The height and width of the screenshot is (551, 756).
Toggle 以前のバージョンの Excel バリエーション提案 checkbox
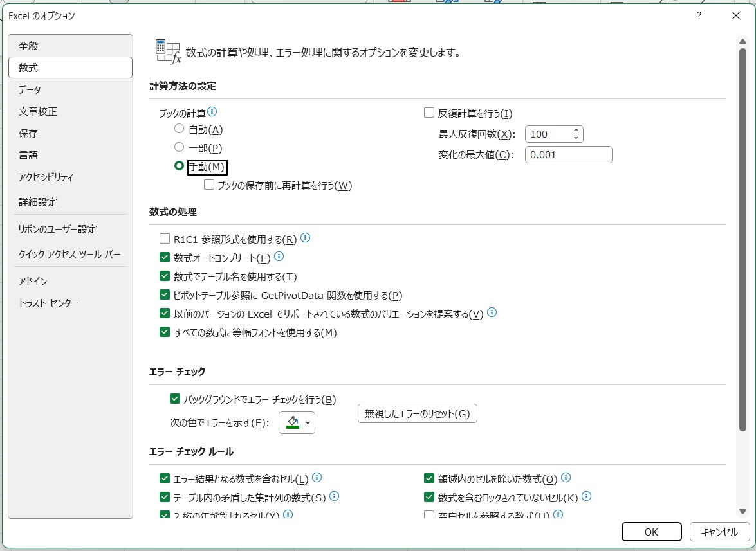point(165,313)
